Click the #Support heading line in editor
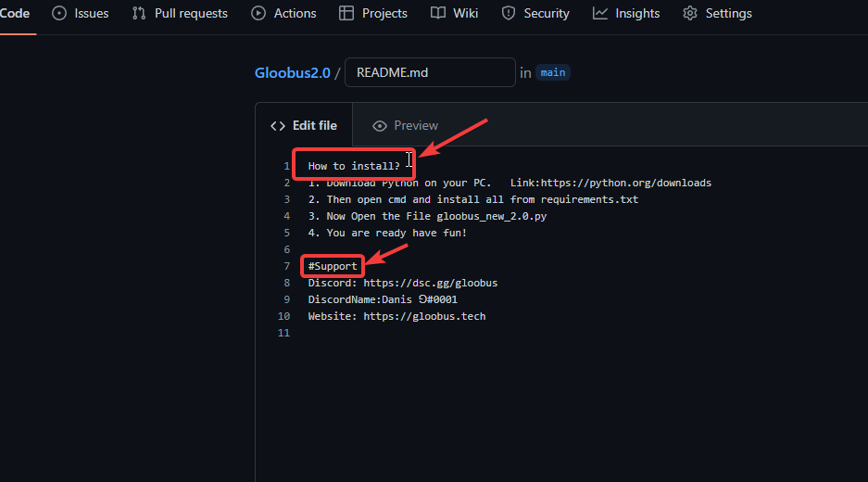The height and width of the screenshot is (482, 868). [333, 266]
